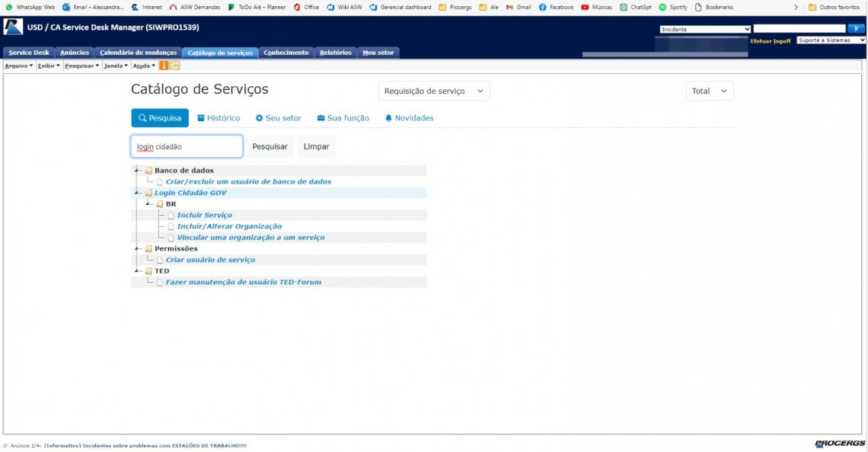Click the login cidadão search field

click(187, 146)
